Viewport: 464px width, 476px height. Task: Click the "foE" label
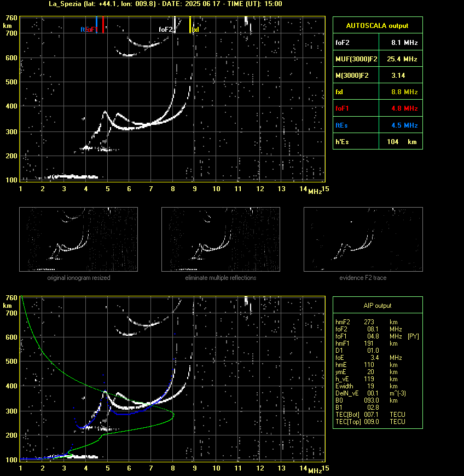pos(340,358)
